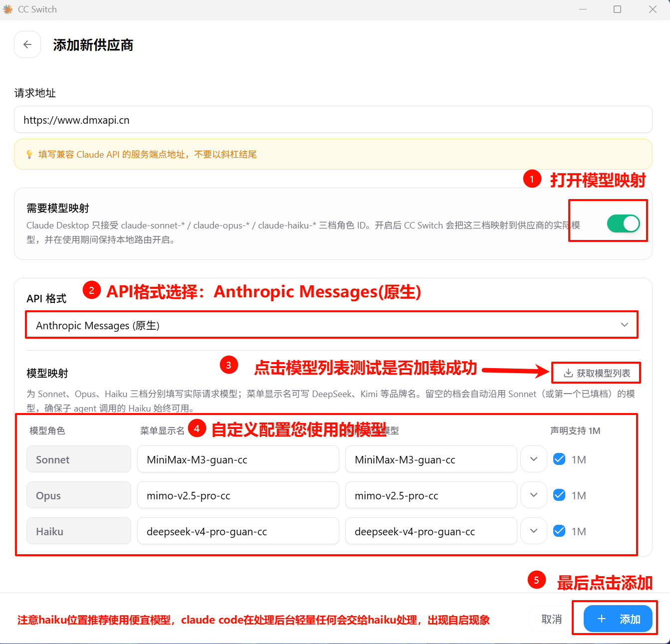Click the 添加新供应商 page title
This screenshot has height=644, width=670.
click(93, 45)
